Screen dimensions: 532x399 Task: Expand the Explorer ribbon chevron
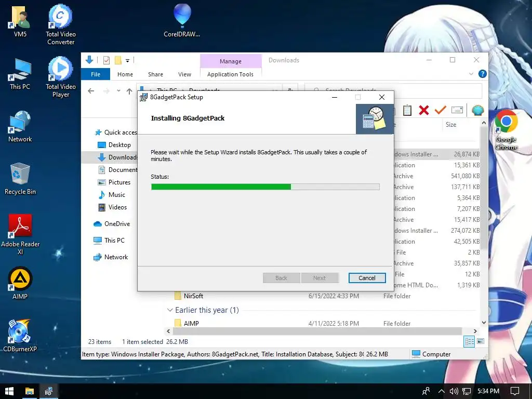471,74
